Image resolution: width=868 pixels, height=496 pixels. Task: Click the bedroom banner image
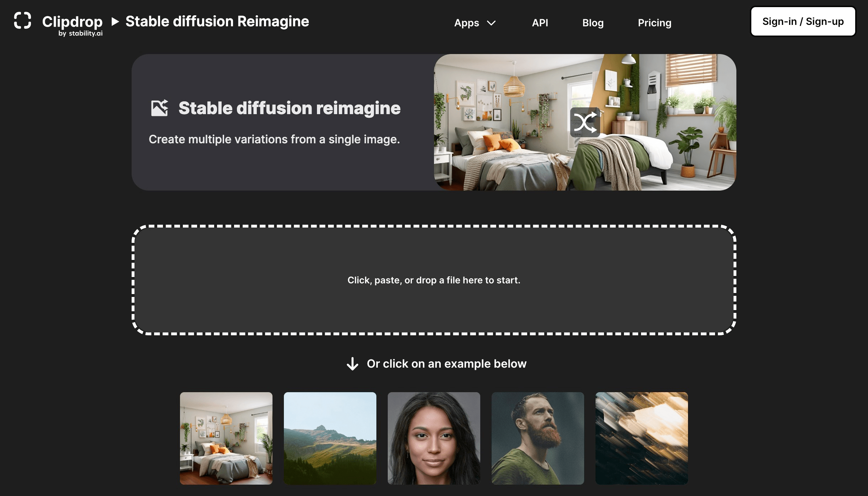[585, 122]
